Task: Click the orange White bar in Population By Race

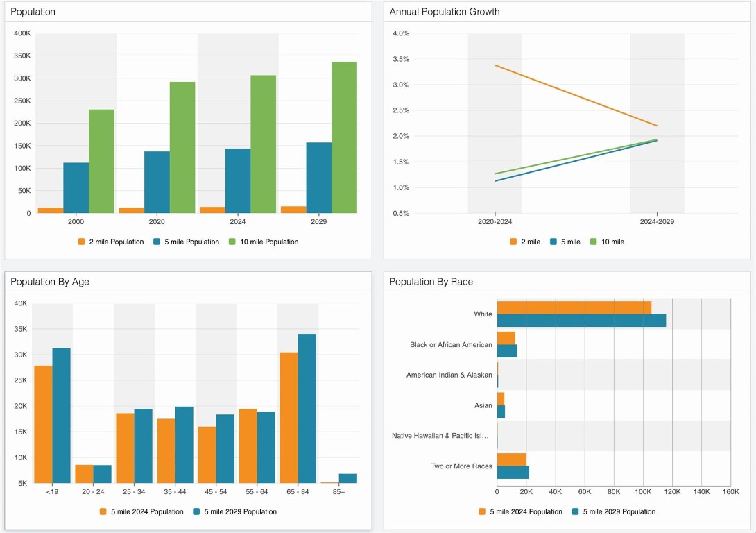Action: [574, 307]
